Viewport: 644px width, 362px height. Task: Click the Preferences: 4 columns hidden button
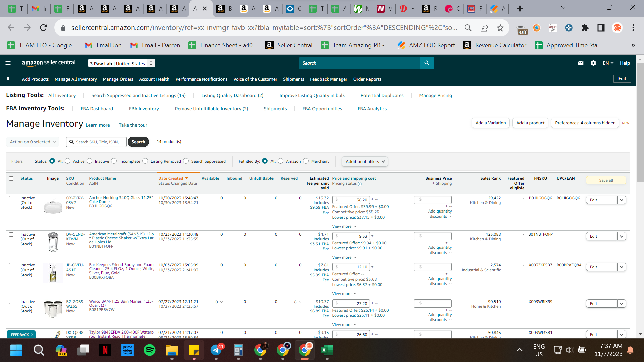pos(585,123)
